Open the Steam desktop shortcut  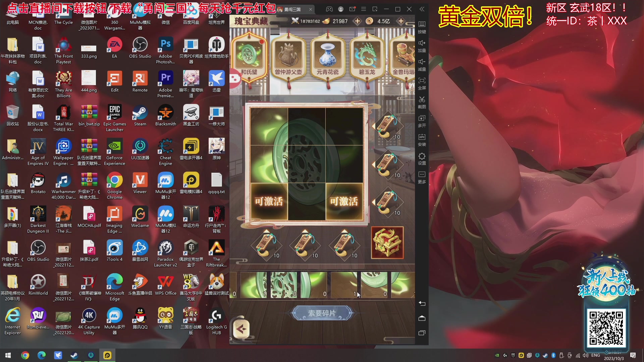[140, 116]
